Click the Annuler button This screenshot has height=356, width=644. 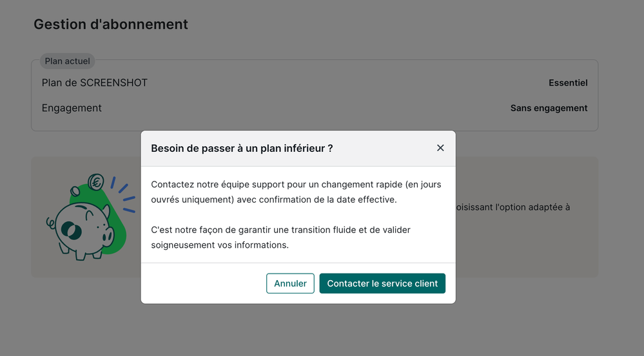tap(290, 283)
